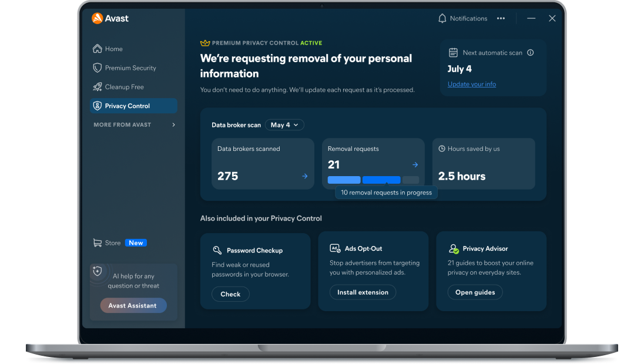
Task: Click the Check passwords button
Action: click(230, 294)
